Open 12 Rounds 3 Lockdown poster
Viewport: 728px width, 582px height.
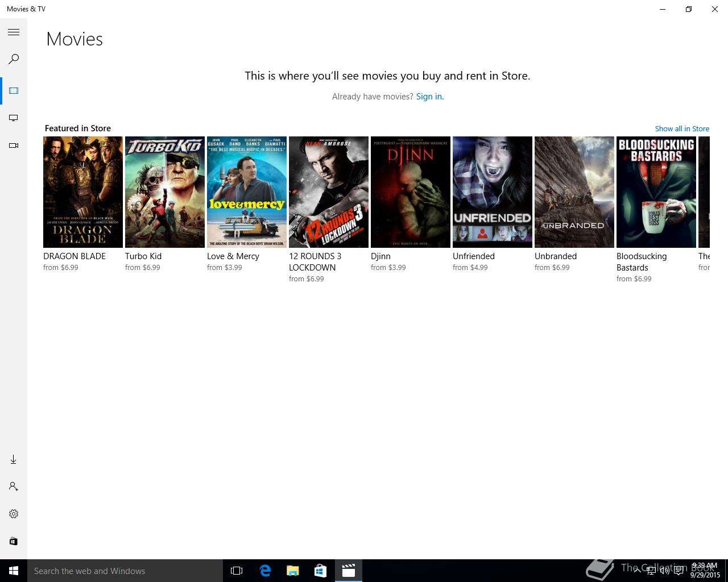(329, 192)
